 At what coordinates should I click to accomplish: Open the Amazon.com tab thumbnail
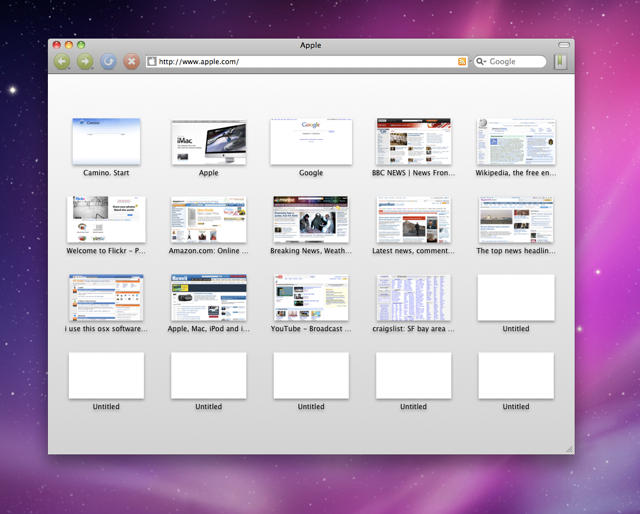click(x=208, y=220)
